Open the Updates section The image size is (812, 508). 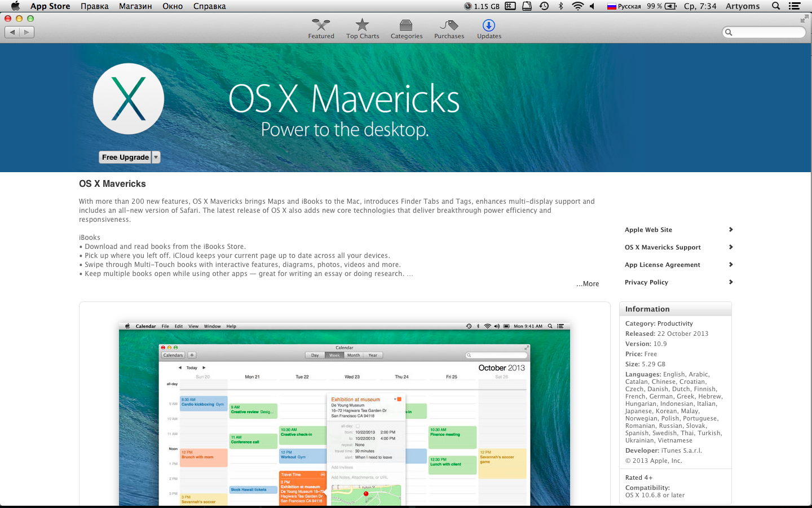(x=489, y=29)
